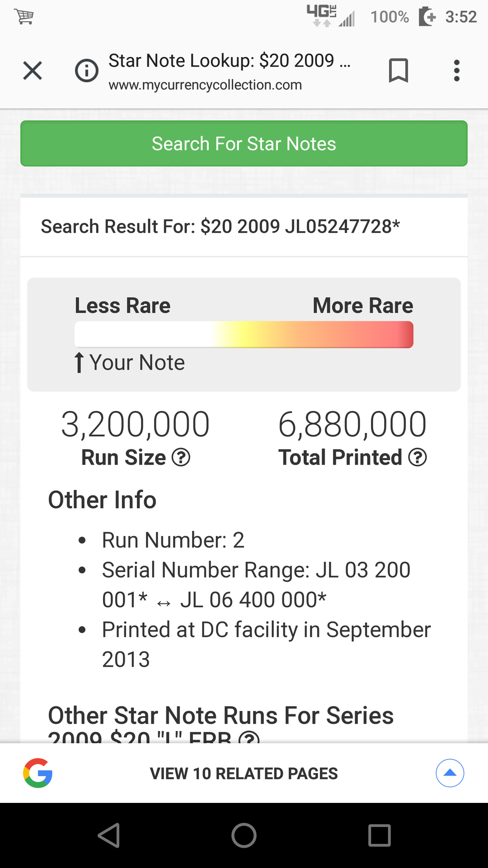
Task: Open Run Size help question icon
Action: 181,457
